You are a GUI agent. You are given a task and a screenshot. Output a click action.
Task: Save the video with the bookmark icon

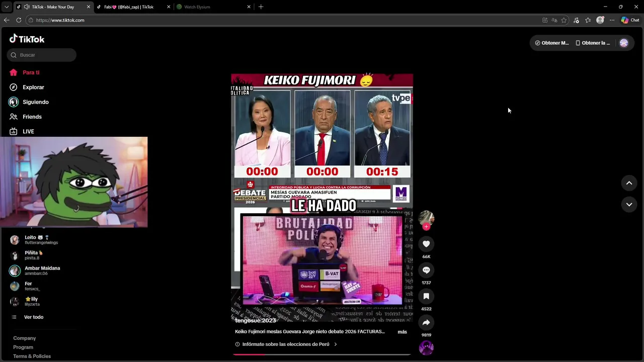point(426,296)
